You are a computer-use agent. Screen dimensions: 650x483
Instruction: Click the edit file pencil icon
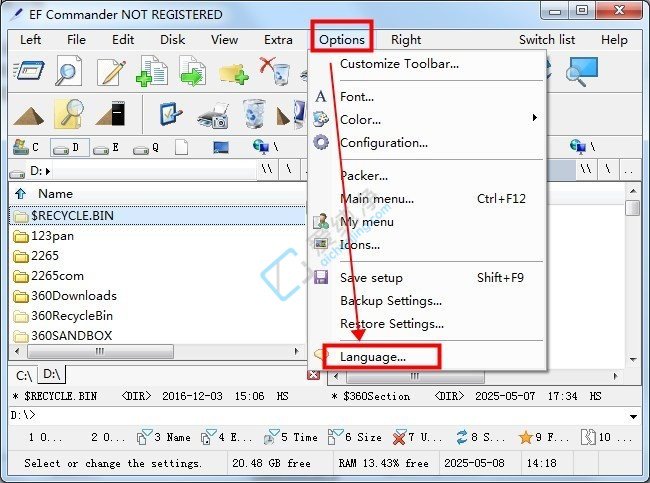pos(111,72)
